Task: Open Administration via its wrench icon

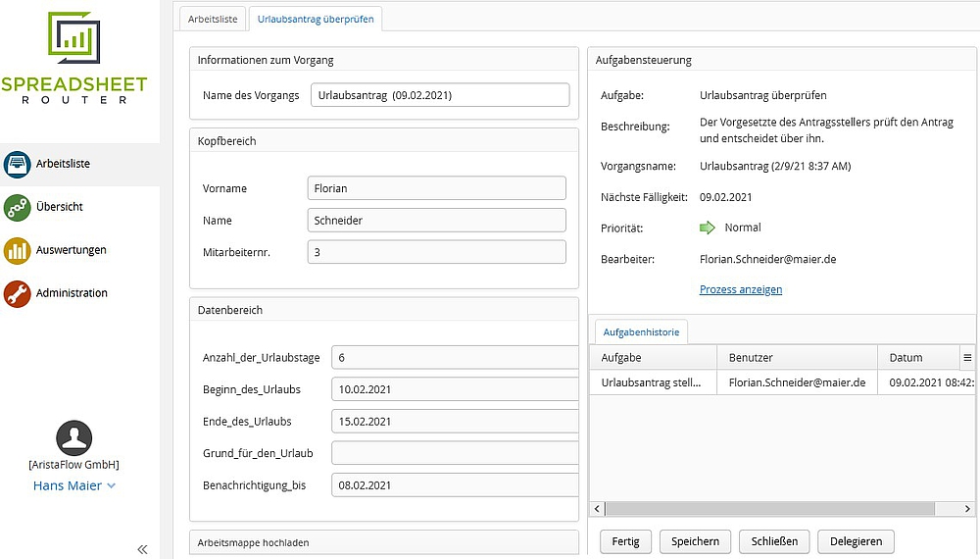Action: point(17,294)
